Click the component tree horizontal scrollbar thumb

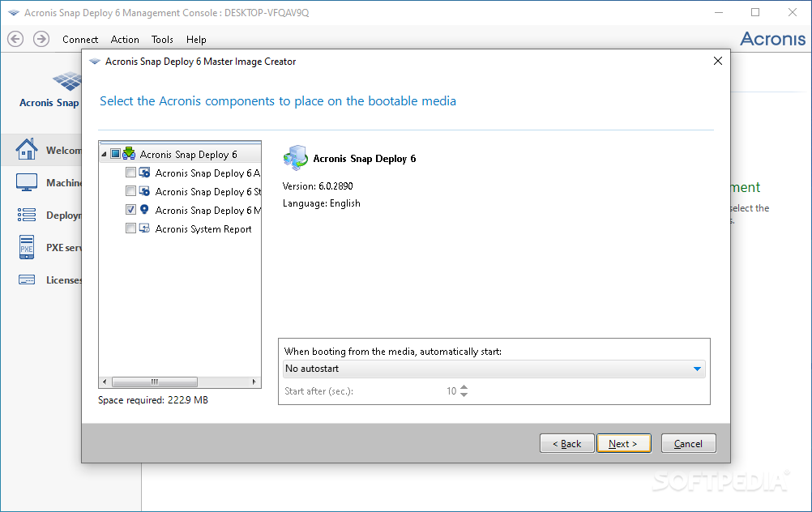tap(154, 382)
